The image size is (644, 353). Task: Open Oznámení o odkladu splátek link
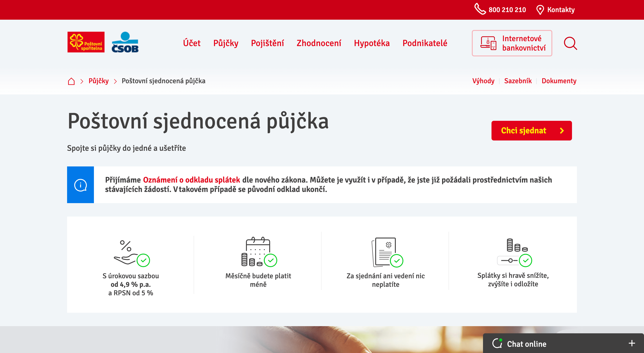pyautogui.click(x=191, y=180)
